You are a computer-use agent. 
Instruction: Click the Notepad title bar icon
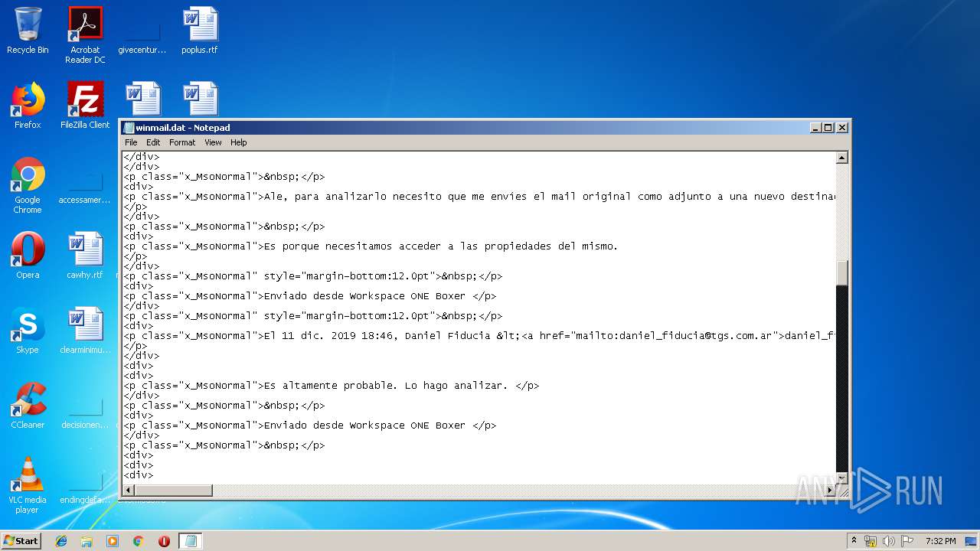(x=129, y=128)
